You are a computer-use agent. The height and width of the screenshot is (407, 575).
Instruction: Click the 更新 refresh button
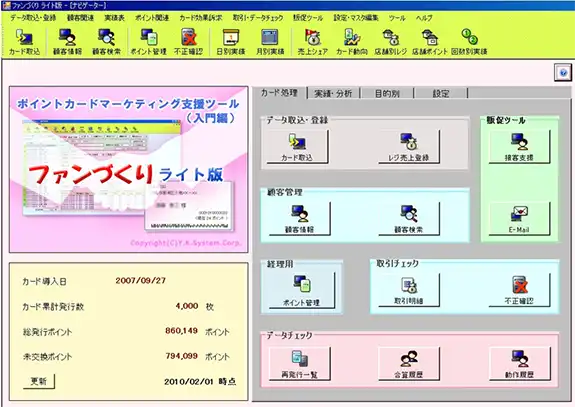tap(39, 381)
